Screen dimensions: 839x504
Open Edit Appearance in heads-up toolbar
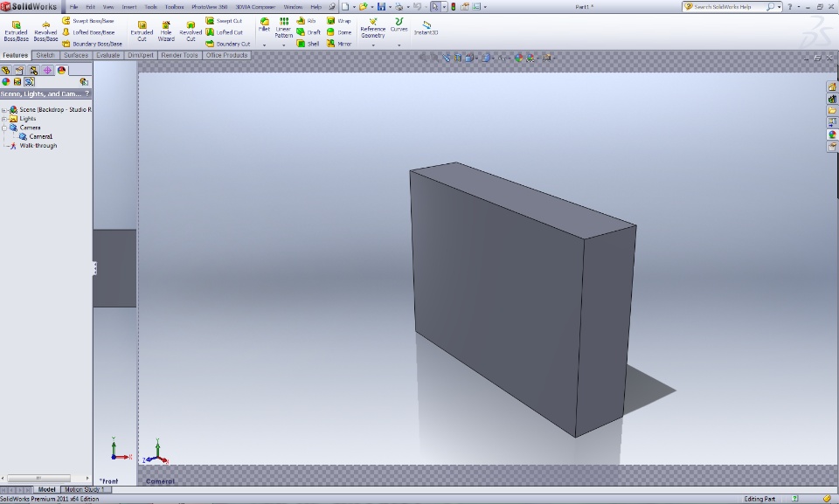(518, 58)
